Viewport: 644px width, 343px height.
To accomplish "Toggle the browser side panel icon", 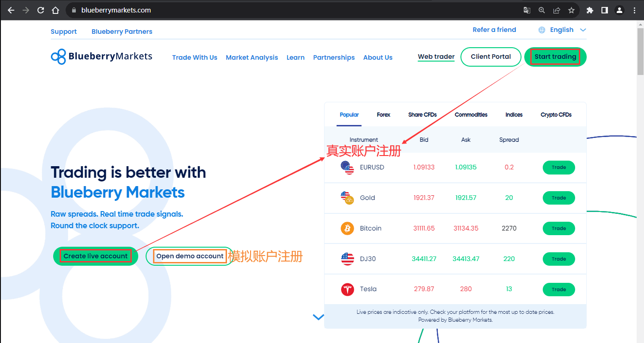I will click(604, 10).
